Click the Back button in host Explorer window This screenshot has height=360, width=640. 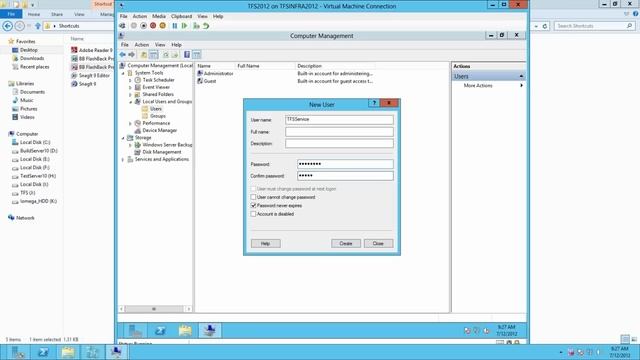[7, 26]
